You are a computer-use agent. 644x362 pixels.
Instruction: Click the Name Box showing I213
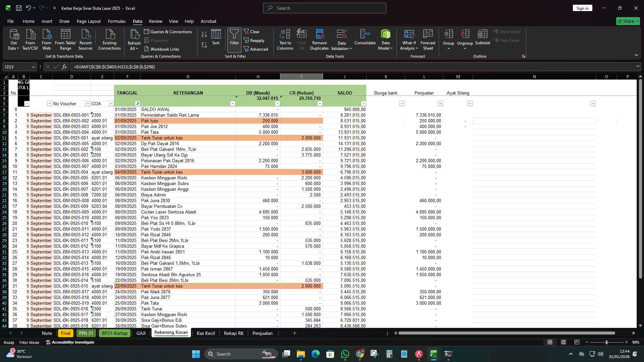pyautogui.click(x=17, y=67)
